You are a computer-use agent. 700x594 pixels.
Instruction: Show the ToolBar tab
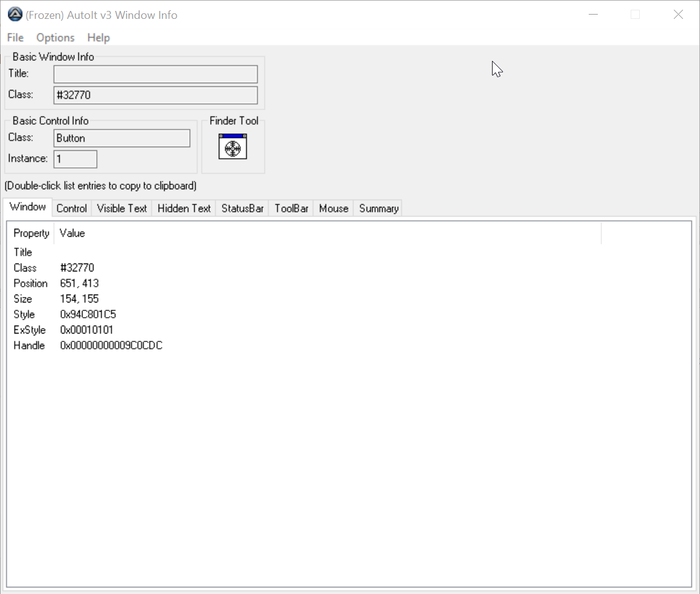(x=291, y=209)
